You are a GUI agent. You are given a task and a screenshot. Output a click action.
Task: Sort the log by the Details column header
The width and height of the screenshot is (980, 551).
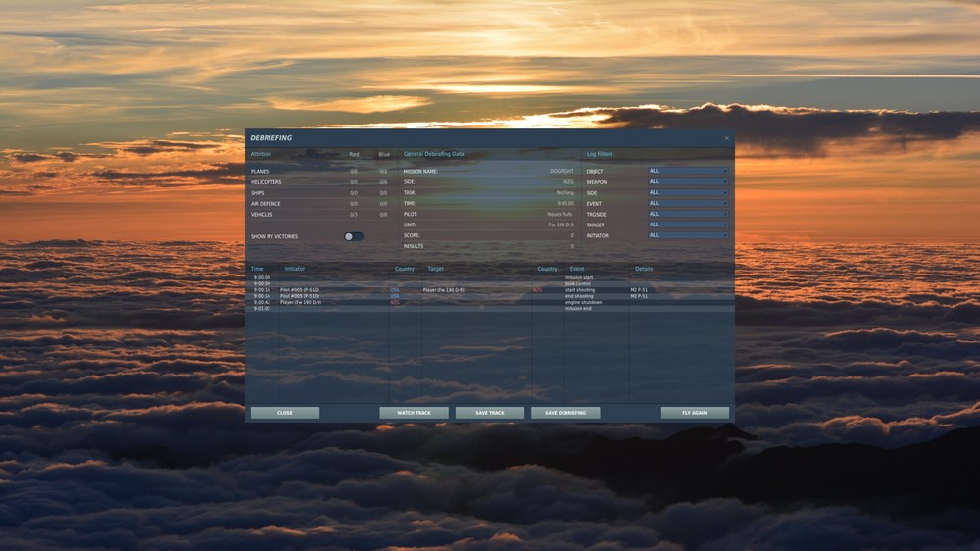(644, 269)
